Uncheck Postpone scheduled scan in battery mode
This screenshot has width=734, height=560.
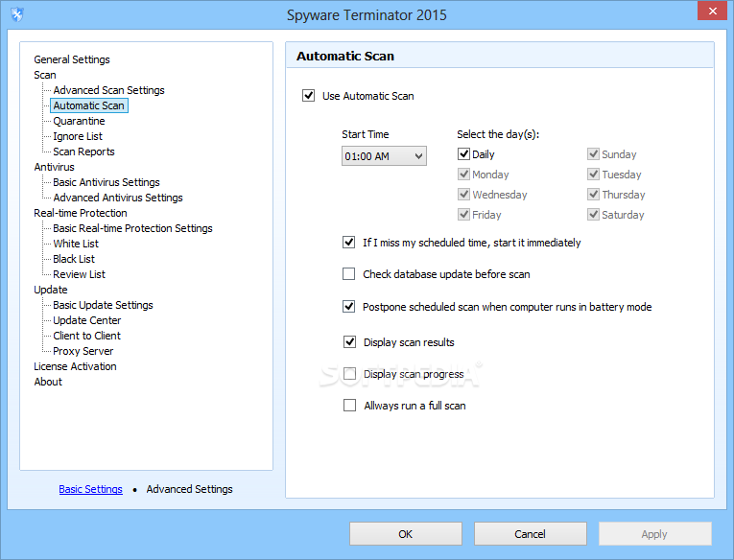(348, 307)
